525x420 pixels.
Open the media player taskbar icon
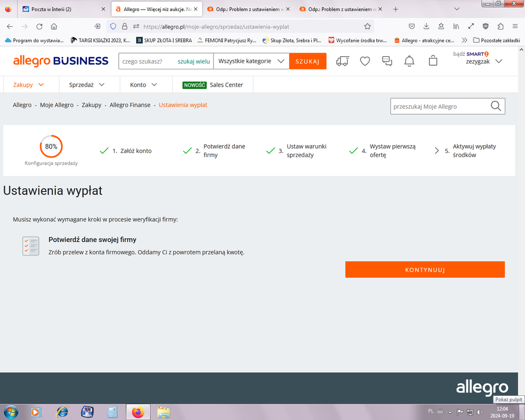[x=36, y=412]
